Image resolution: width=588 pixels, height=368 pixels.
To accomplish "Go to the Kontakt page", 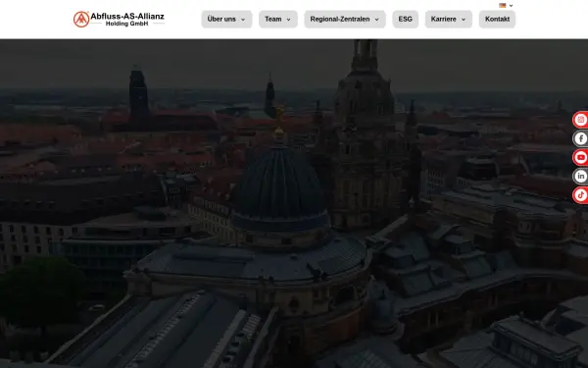I will 497,20.
